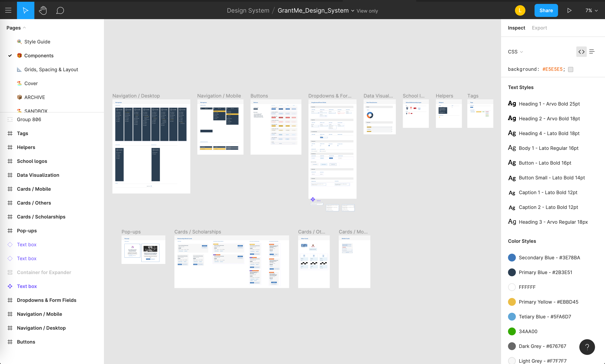The height and width of the screenshot is (364, 605).
Task: Select the Comment tool
Action: coord(60,10)
